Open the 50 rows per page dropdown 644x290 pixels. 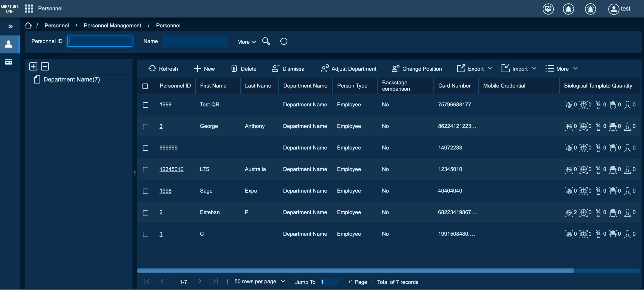(x=259, y=281)
